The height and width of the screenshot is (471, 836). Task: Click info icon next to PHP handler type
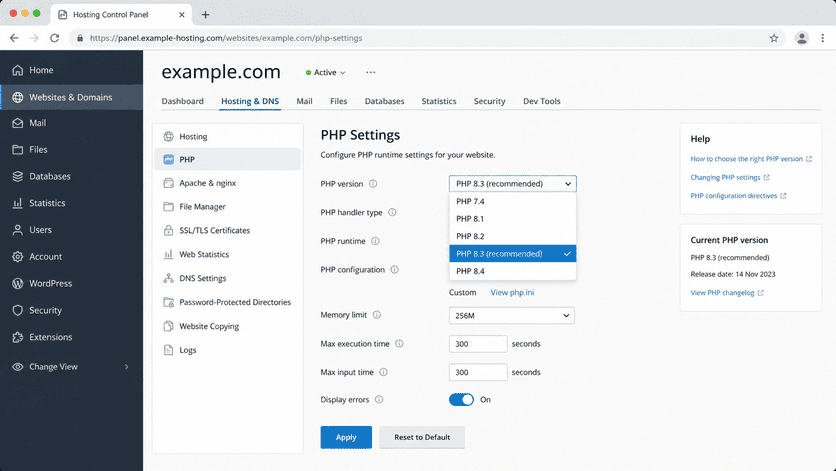[392, 212]
